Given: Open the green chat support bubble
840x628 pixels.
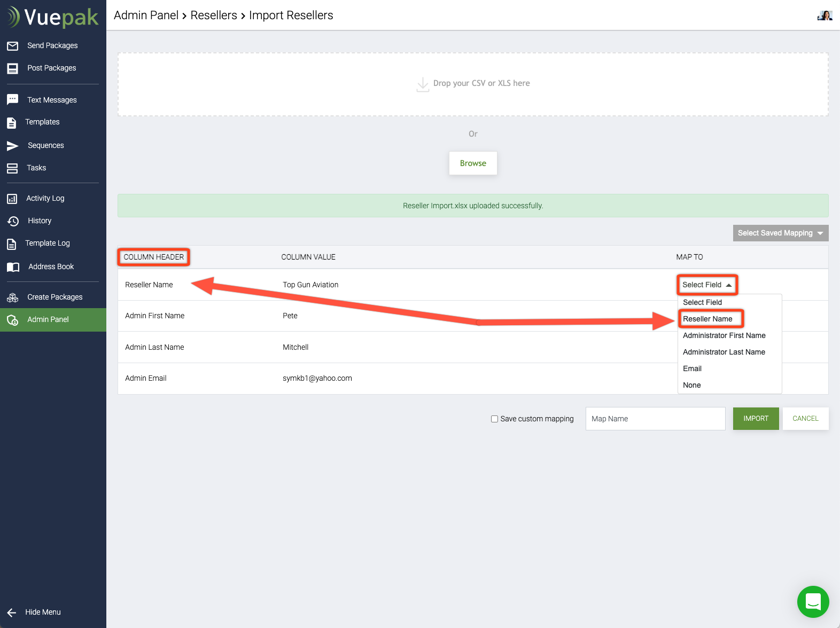Looking at the screenshot, I should coord(813,601).
